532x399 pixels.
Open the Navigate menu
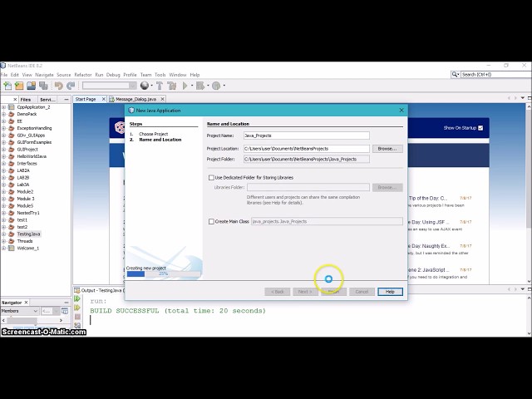[x=44, y=75]
